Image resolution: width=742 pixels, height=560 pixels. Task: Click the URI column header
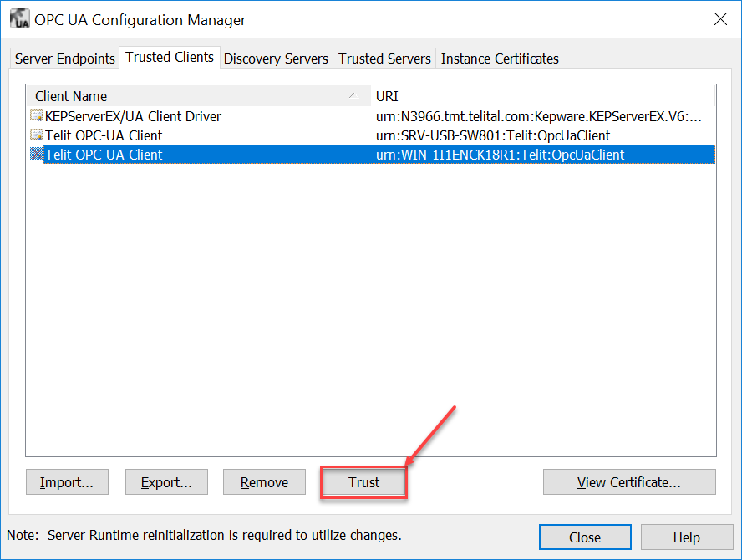[x=543, y=96]
